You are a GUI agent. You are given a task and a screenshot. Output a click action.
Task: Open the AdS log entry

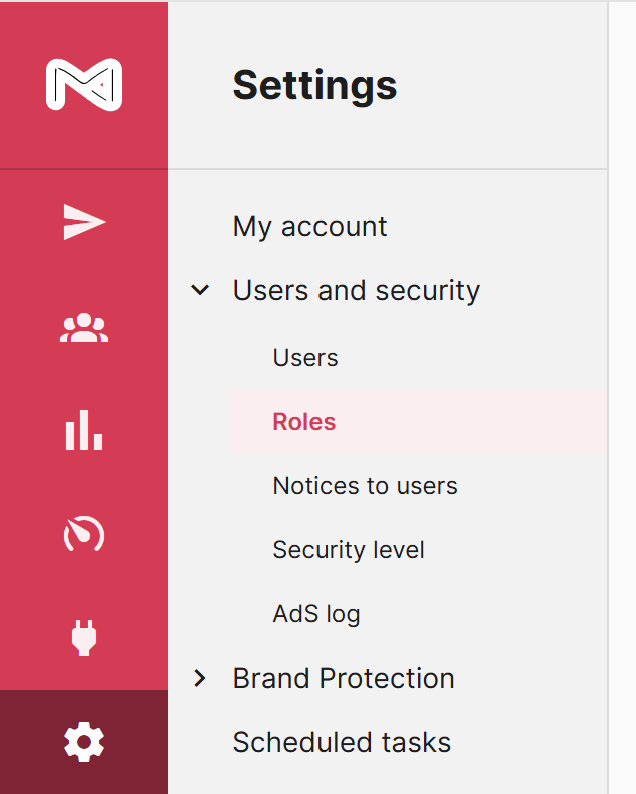(316, 614)
